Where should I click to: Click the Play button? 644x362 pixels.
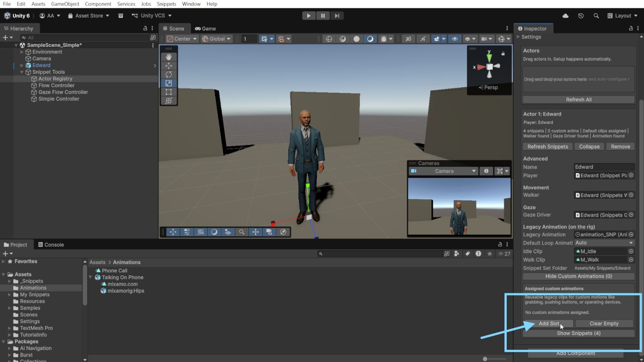point(308,16)
